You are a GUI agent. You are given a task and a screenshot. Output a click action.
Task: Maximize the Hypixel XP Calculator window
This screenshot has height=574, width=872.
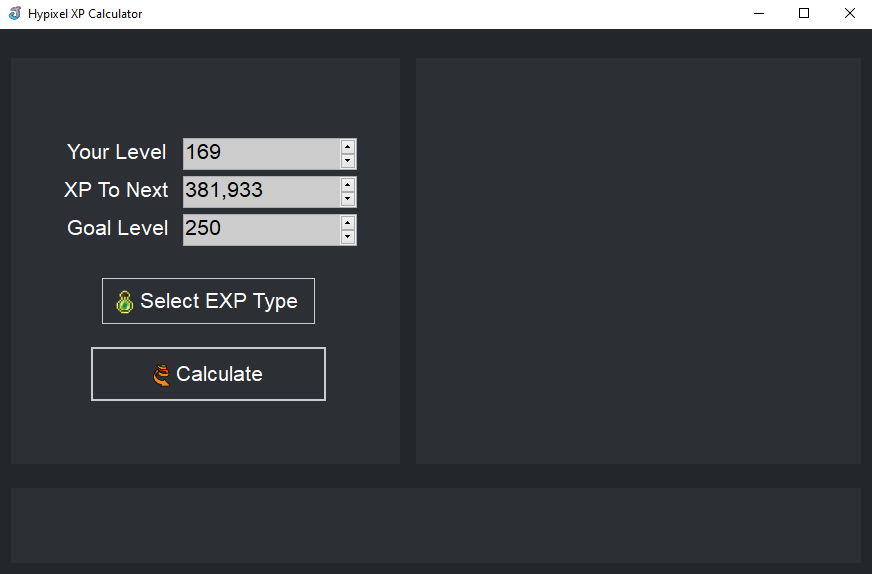[x=804, y=13]
